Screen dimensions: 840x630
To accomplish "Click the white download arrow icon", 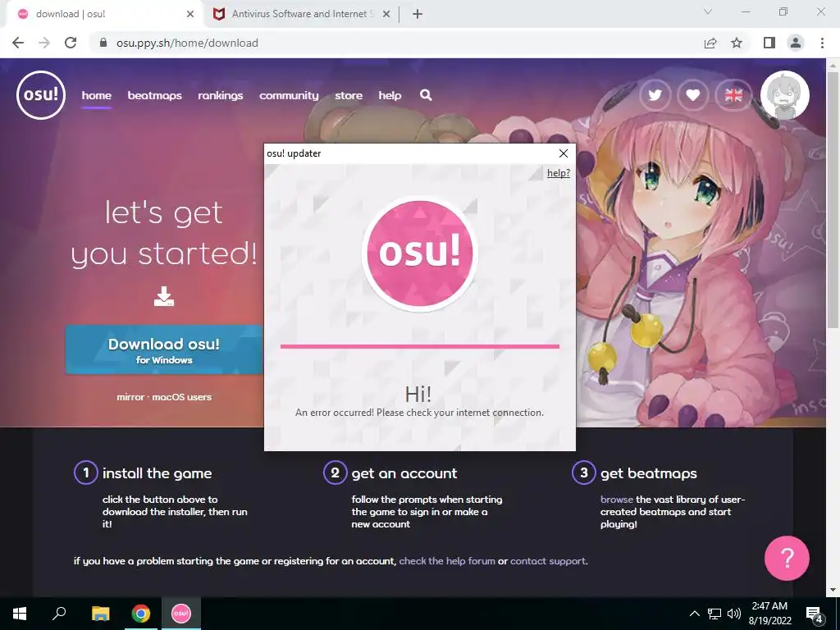I will pyautogui.click(x=164, y=296).
